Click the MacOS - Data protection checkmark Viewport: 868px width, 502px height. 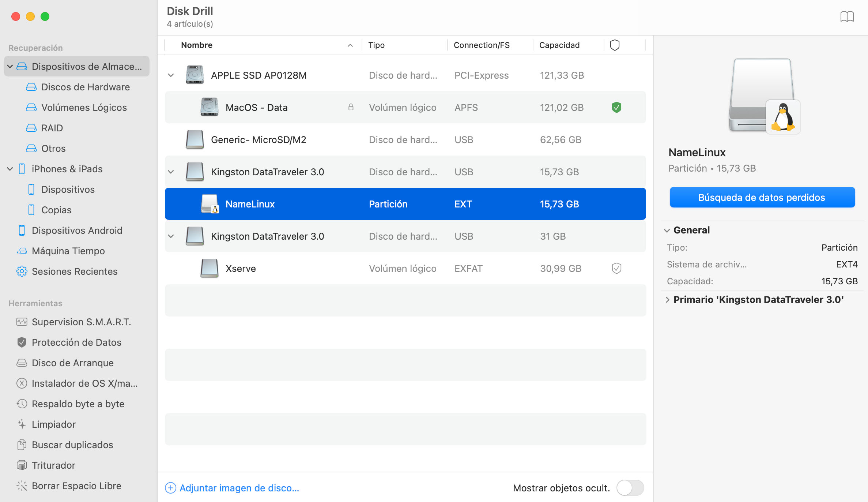click(615, 108)
